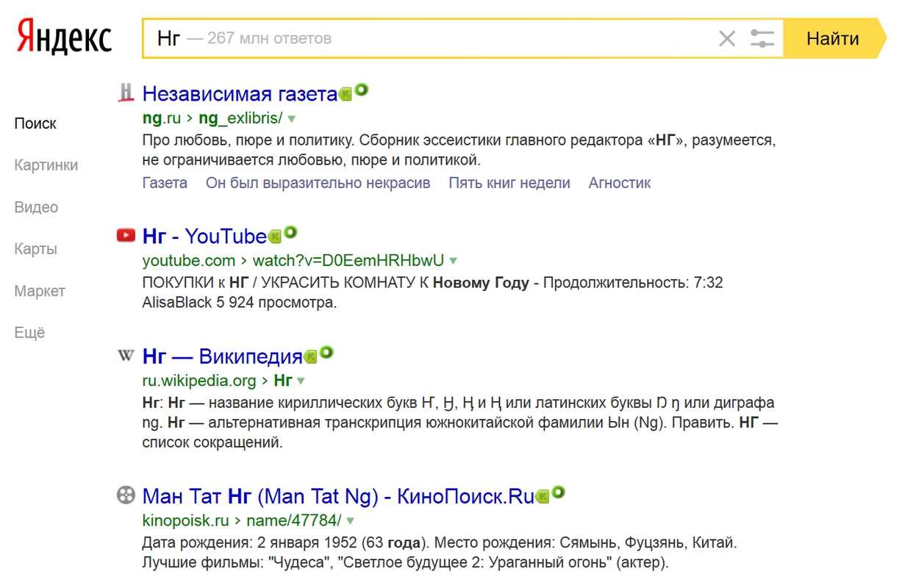Click the green K badge next to Нг - YouTube
902x588 pixels.
point(275,237)
